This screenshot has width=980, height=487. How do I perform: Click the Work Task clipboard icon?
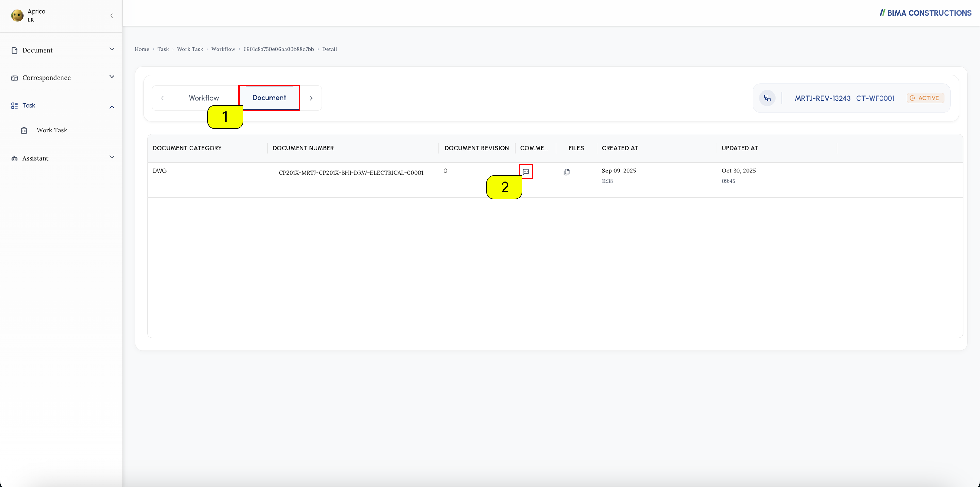coord(24,131)
